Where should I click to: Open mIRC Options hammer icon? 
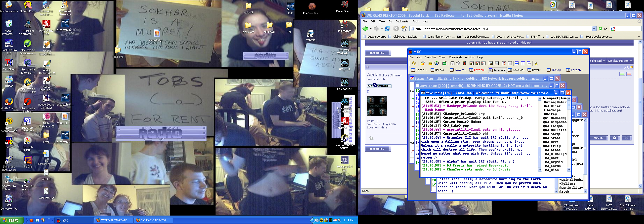pos(422,63)
